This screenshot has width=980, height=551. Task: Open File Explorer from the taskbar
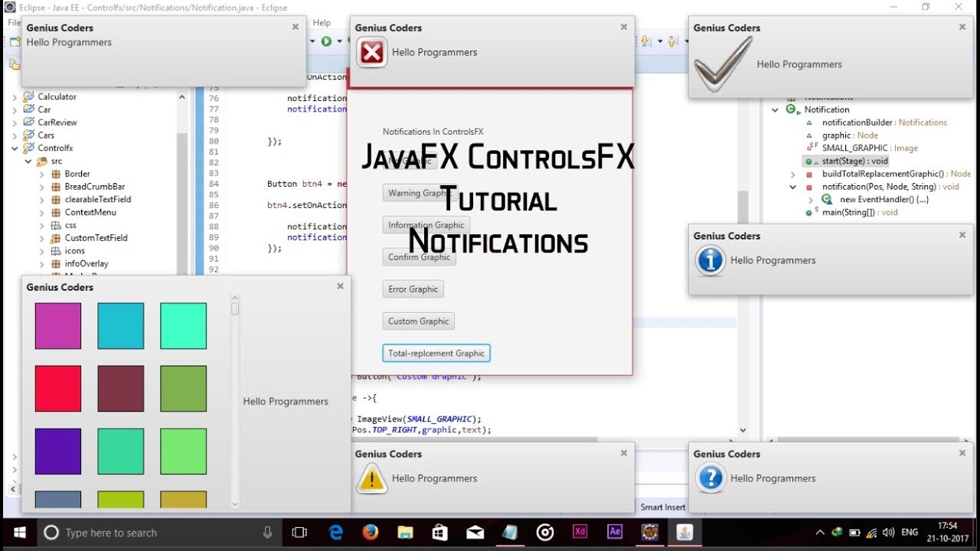[405, 533]
